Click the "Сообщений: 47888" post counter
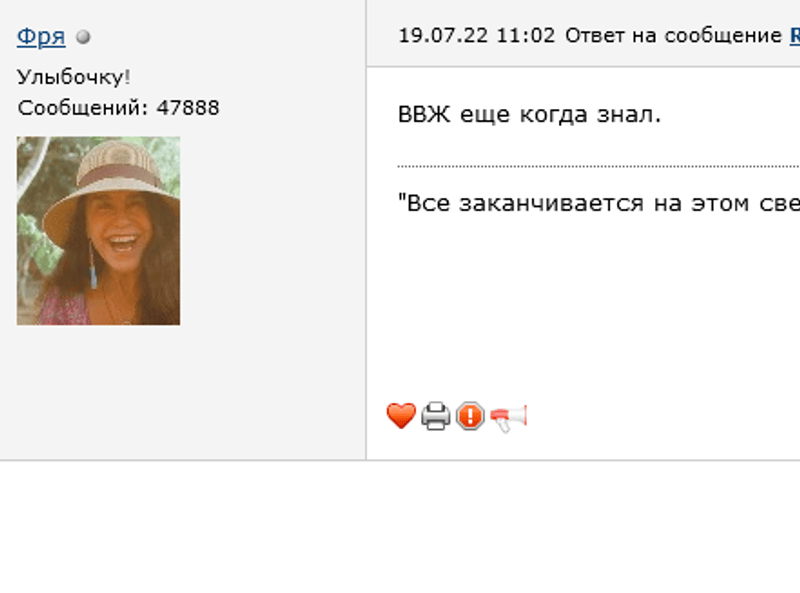The height and width of the screenshot is (593, 800). (118, 108)
